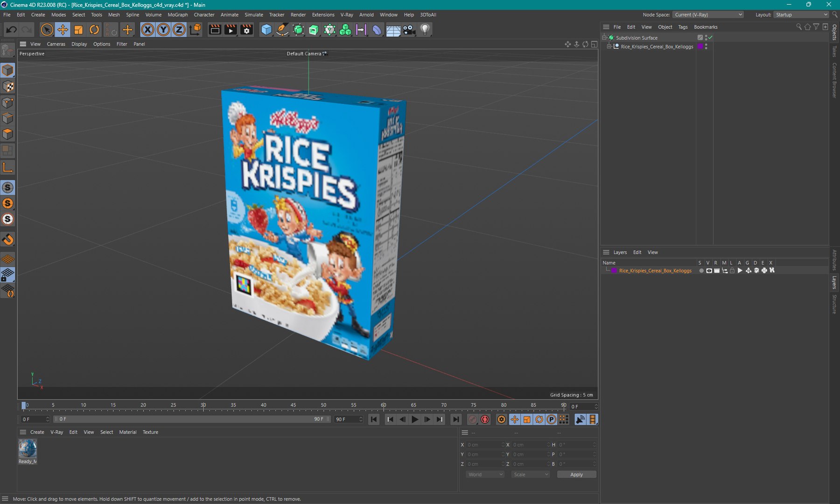Jump to the end of animation

click(456, 420)
